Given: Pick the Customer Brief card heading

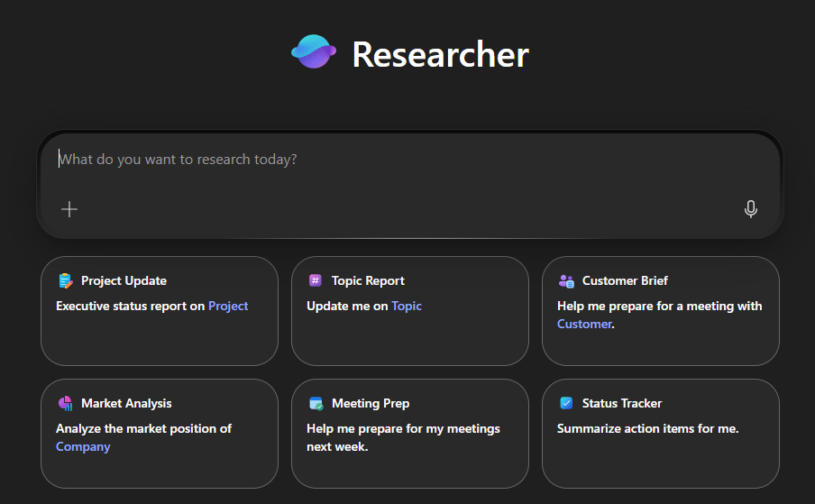Looking at the screenshot, I should (625, 280).
